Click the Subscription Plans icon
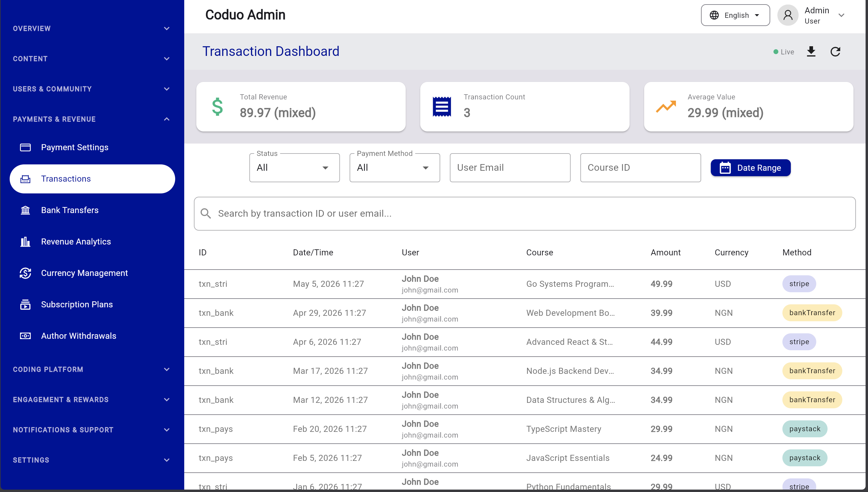This screenshot has width=868, height=492. [25, 304]
